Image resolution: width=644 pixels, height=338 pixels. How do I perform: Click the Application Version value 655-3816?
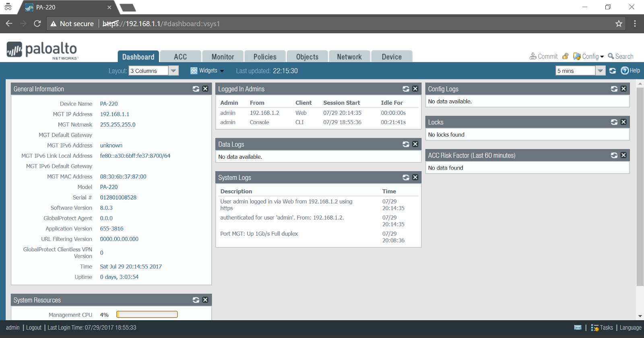[x=111, y=228]
